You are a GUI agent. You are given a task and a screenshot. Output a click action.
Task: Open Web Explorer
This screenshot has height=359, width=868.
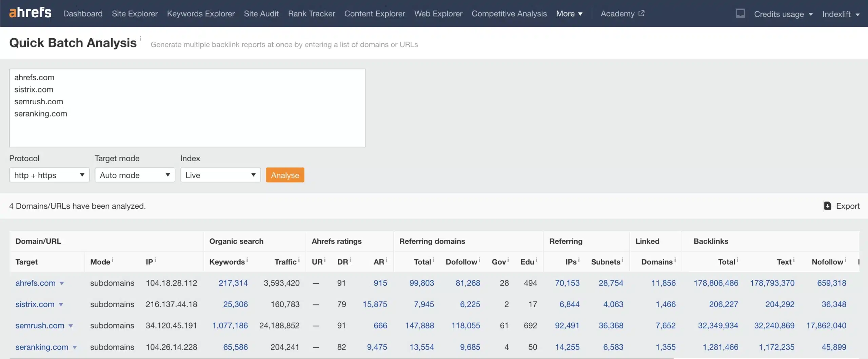[x=438, y=14]
